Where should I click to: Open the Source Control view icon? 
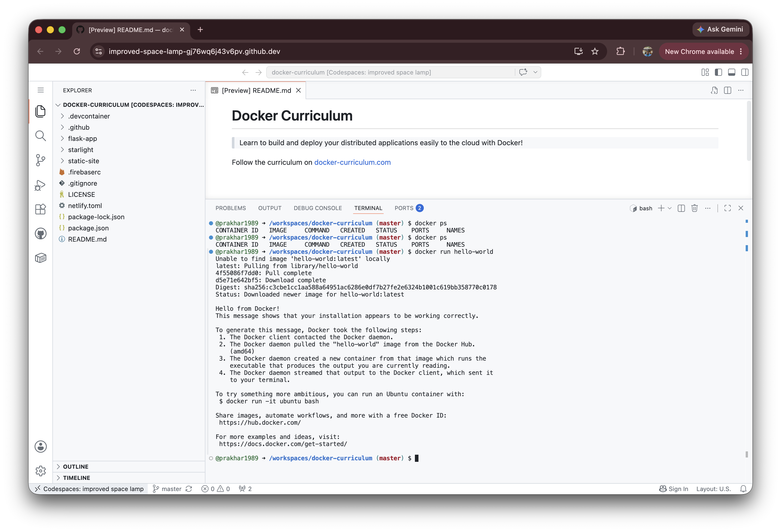(40, 160)
